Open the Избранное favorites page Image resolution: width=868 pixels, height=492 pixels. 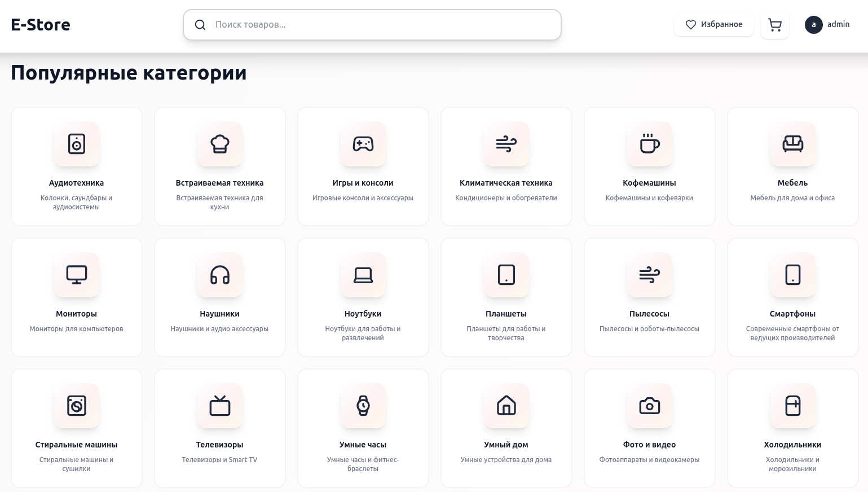[713, 25]
